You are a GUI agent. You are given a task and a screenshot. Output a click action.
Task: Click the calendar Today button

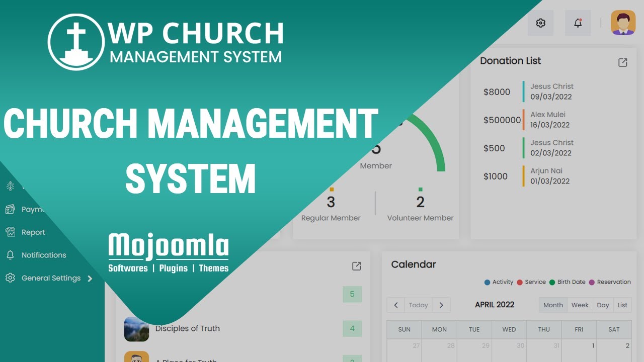[419, 305]
